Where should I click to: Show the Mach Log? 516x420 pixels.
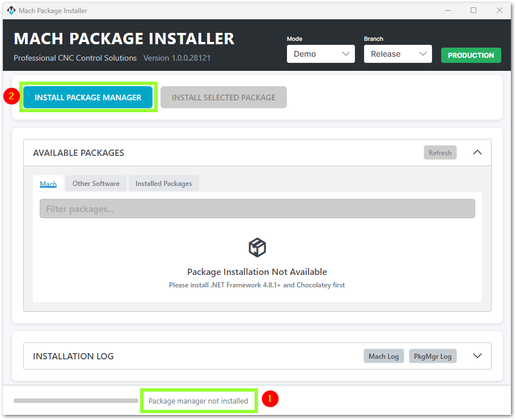(384, 356)
